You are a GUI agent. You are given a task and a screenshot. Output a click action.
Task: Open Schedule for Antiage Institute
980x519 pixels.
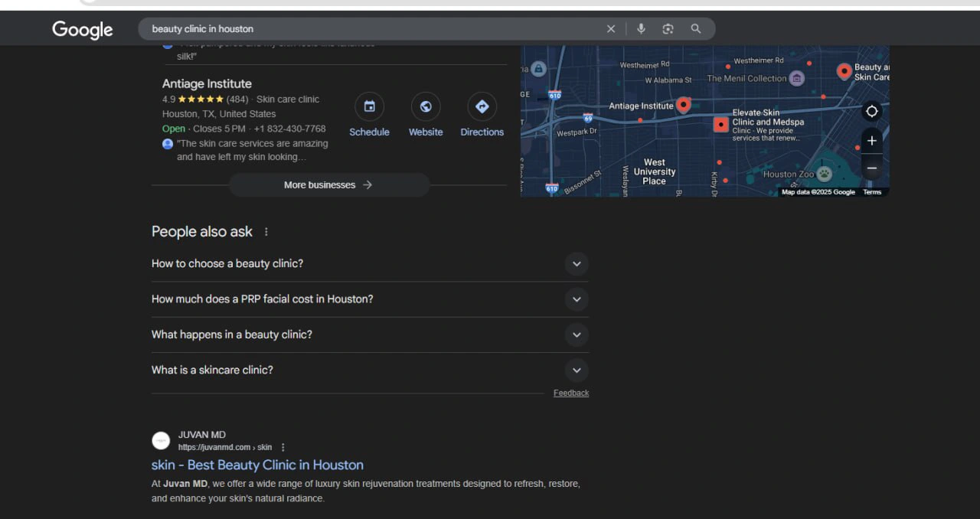pos(369,106)
